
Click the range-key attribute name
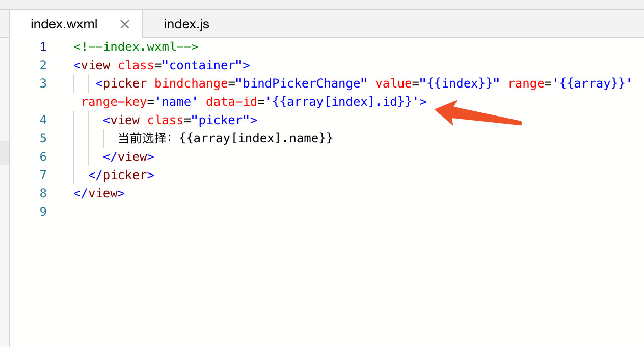(x=114, y=102)
